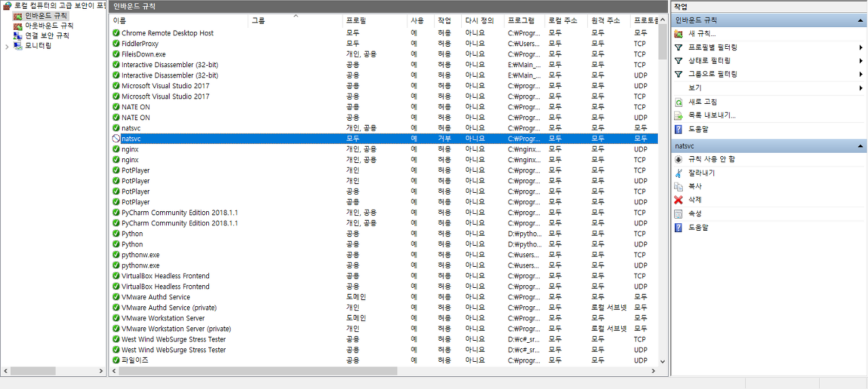Image resolution: width=868 pixels, height=389 pixels.
Task: Click the rules list horizontal scrollbar thumb
Action: tap(258, 371)
